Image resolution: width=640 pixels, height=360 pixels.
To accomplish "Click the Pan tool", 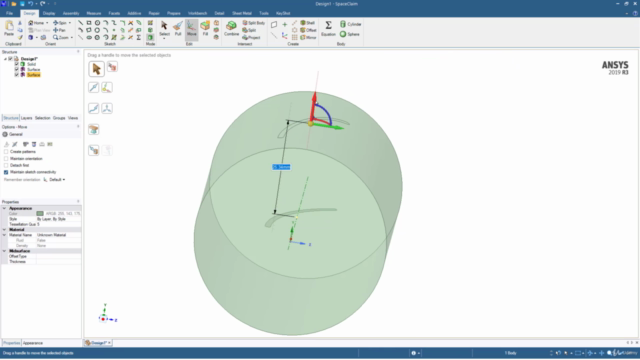I will coord(59,30).
